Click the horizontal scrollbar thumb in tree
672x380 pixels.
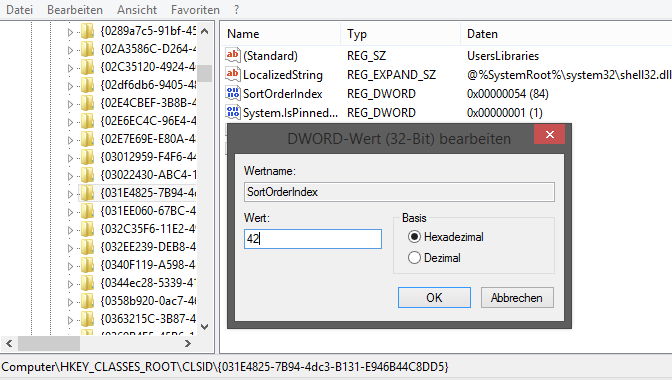pos(49,343)
